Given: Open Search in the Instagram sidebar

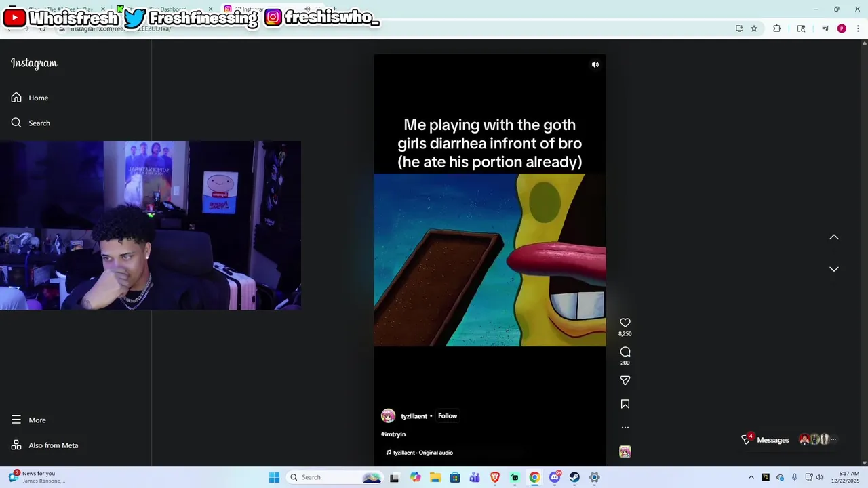Looking at the screenshot, I should [31, 123].
